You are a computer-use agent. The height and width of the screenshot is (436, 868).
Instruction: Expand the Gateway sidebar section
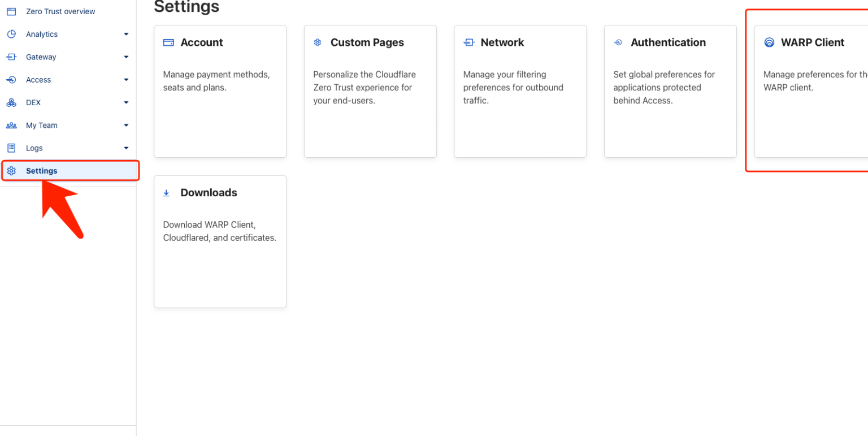(x=125, y=57)
